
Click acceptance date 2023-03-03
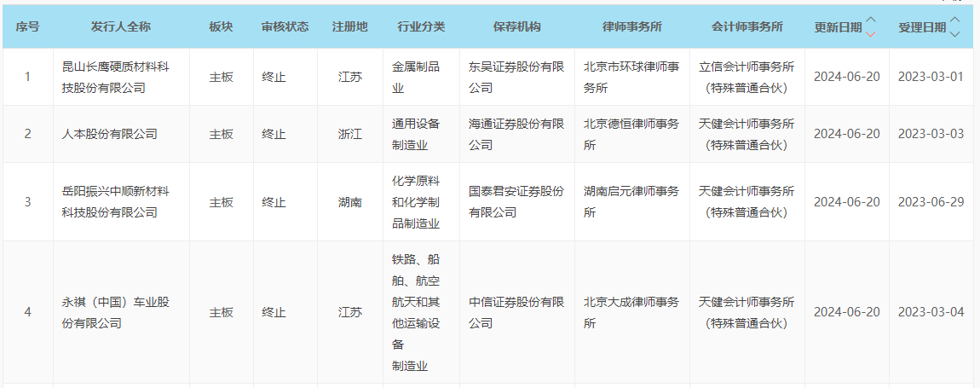pyautogui.click(x=931, y=134)
